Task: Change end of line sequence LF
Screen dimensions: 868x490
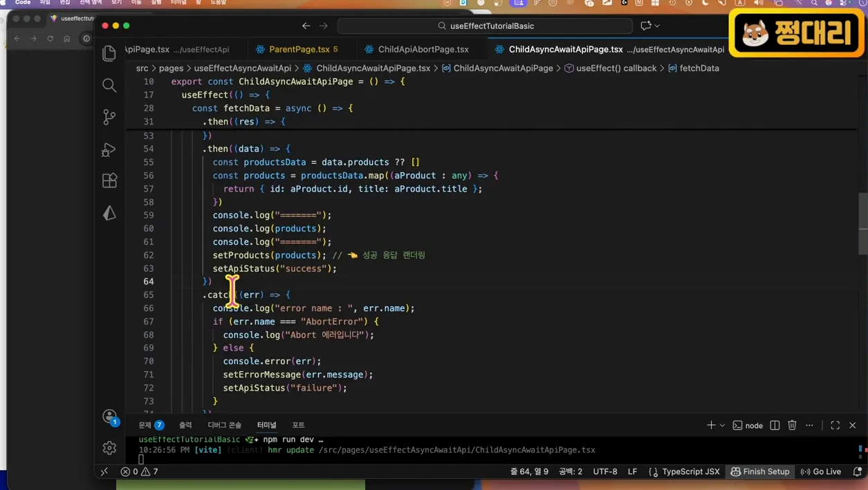Action: 632,471
